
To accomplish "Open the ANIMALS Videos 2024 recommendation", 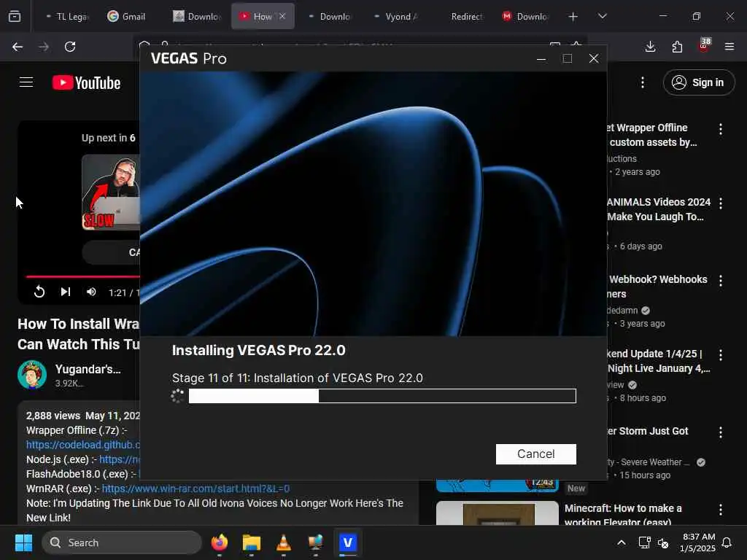I will click(x=659, y=209).
